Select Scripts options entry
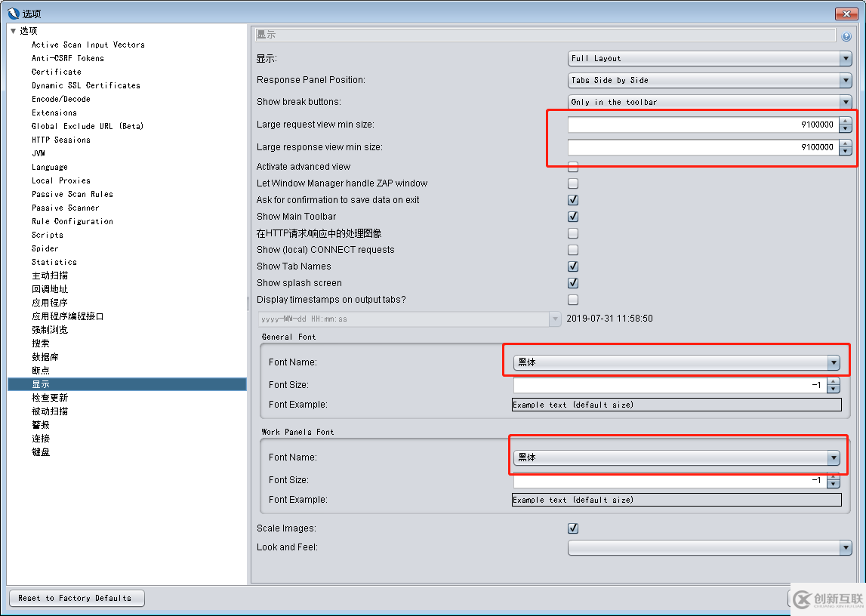 pyautogui.click(x=48, y=235)
